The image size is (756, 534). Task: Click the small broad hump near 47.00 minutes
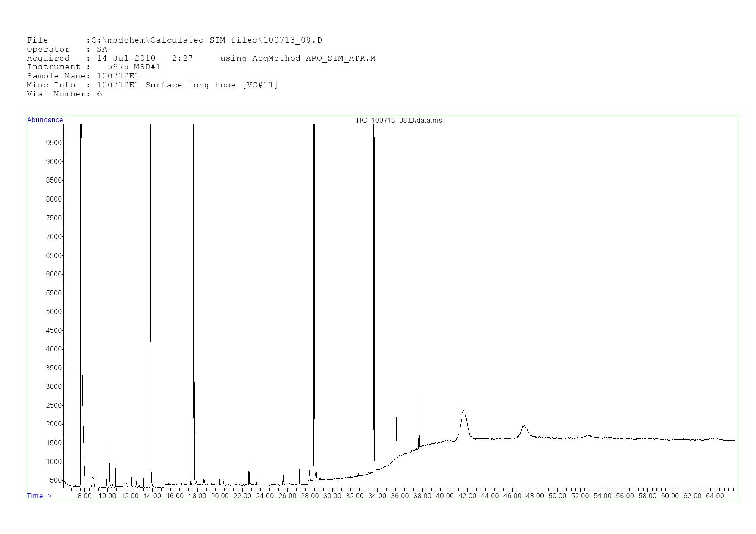pyautogui.click(x=524, y=427)
